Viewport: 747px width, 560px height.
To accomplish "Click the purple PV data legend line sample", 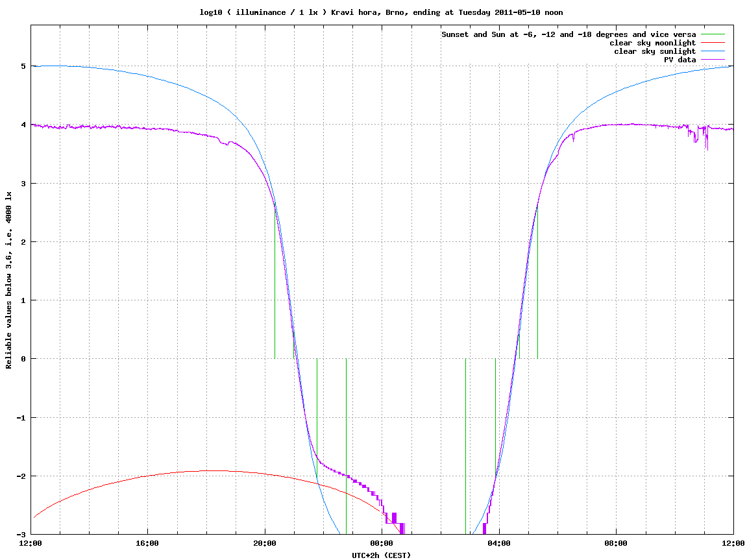I will click(x=713, y=60).
